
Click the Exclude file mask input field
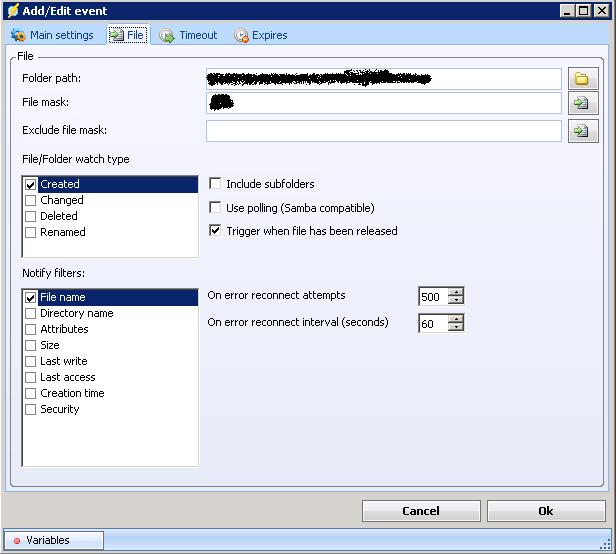pos(383,131)
